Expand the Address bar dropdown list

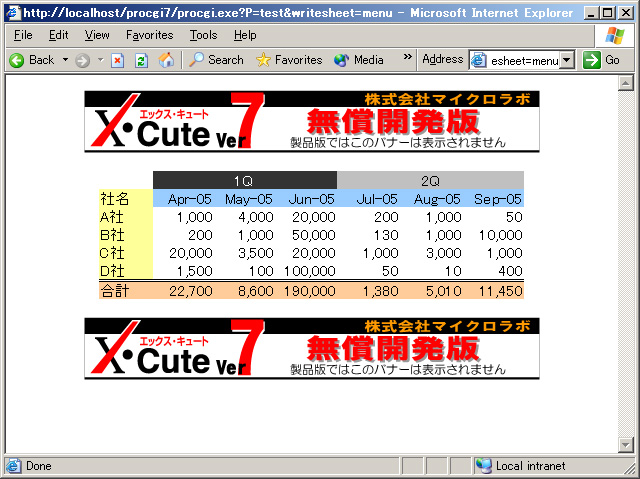[x=567, y=60]
